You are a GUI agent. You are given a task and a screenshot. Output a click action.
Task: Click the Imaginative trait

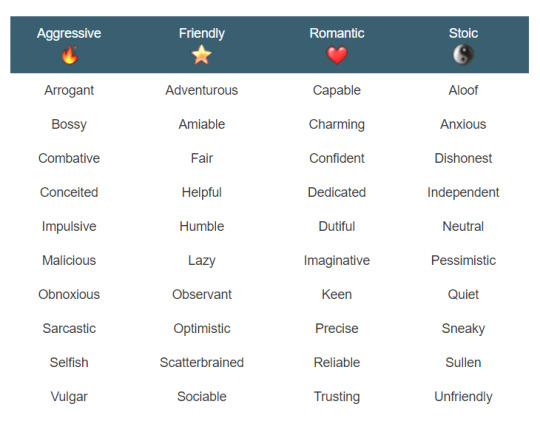tap(337, 261)
